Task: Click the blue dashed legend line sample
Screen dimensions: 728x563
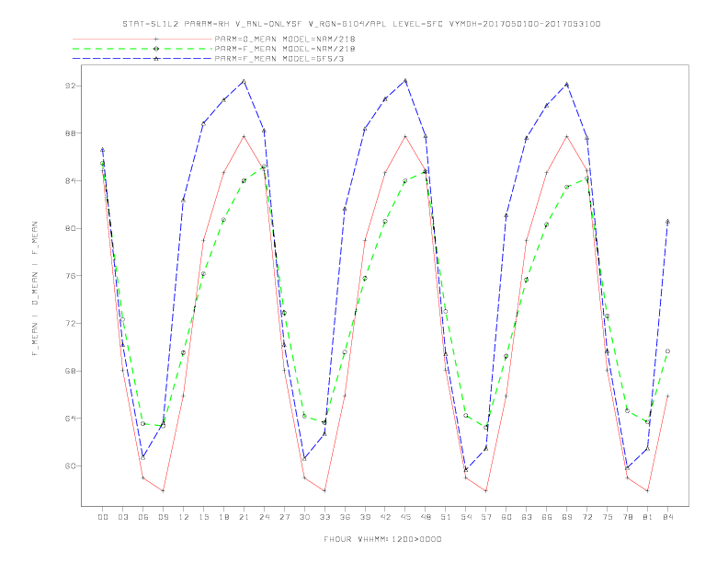Action: coord(142,59)
